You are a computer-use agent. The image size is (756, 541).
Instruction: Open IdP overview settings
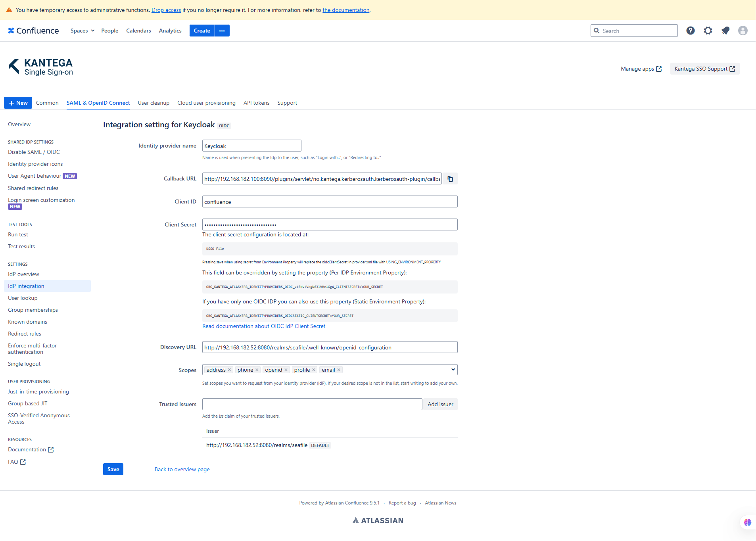[23, 274]
